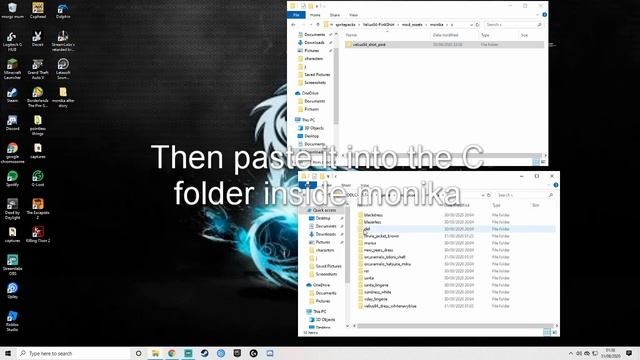Open the Logitech G HUB desktop icon
The width and height of the screenshot is (640, 360).
coord(12,41)
